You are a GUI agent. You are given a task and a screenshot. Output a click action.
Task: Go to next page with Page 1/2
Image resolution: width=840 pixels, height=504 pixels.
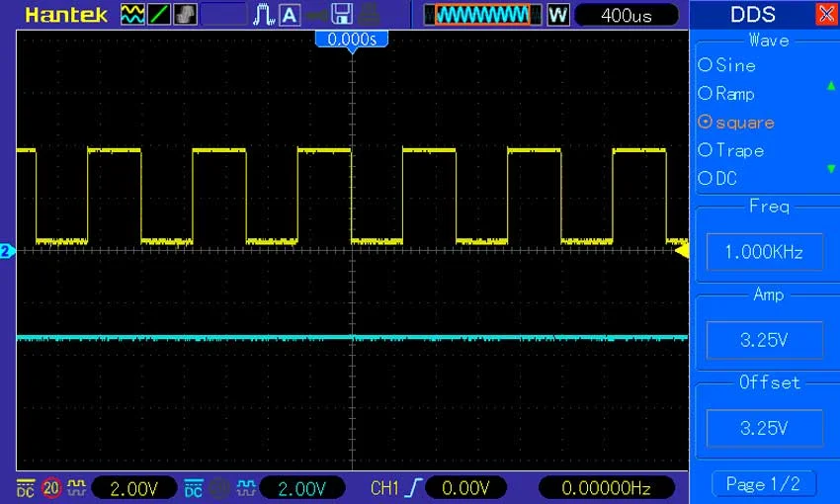point(764,484)
